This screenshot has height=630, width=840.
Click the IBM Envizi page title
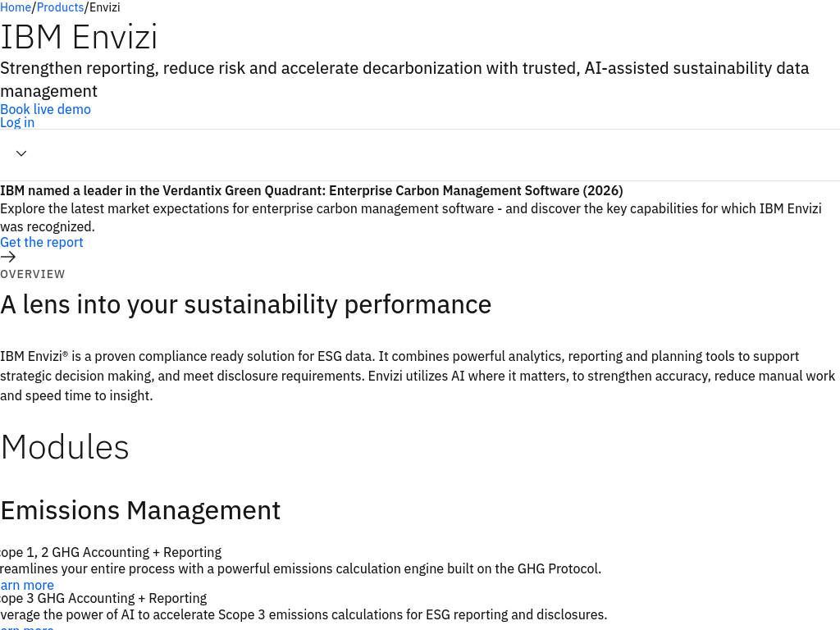79,37
